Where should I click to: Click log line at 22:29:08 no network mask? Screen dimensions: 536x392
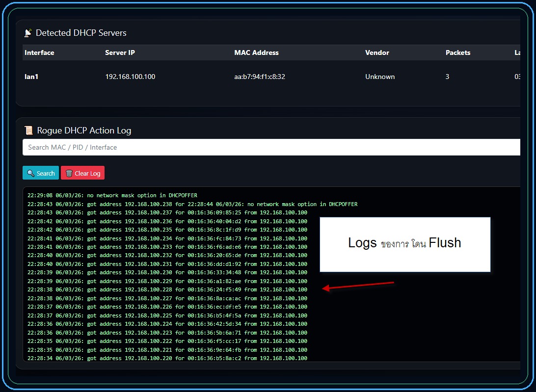click(112, 195)
